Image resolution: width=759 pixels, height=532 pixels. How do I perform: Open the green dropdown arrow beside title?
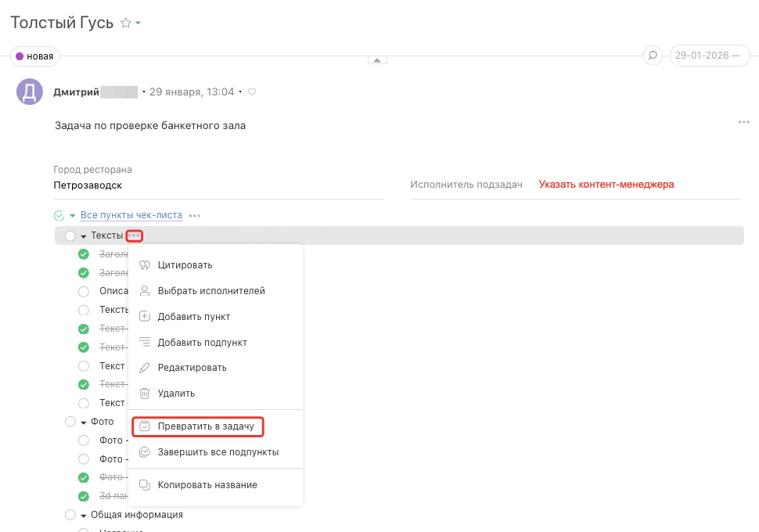pos(138,23)
